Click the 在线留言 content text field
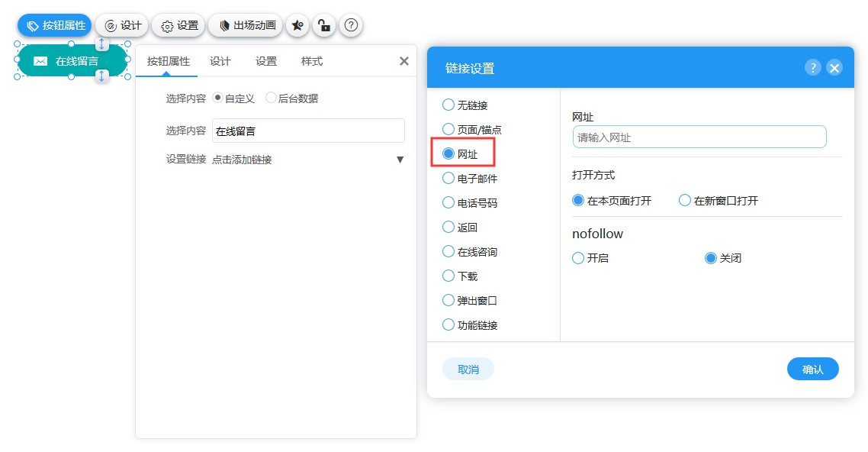 [x=308, y=131]
